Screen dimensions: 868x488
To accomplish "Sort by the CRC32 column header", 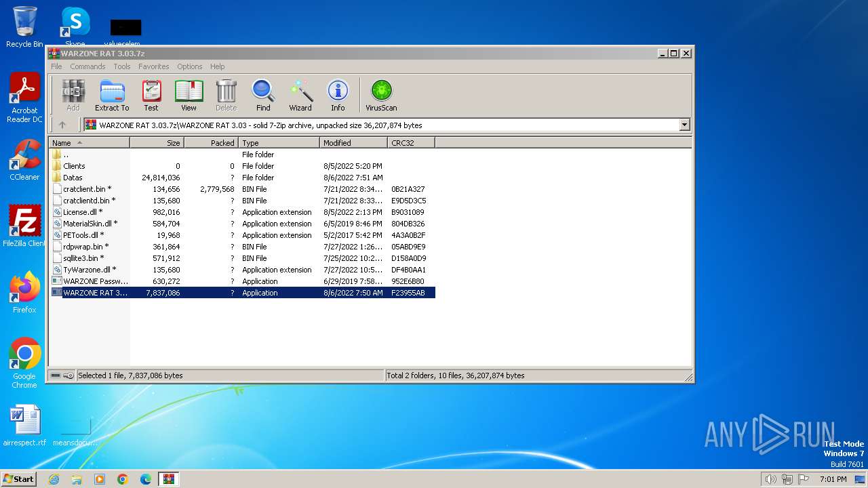I will pos(411,143).
